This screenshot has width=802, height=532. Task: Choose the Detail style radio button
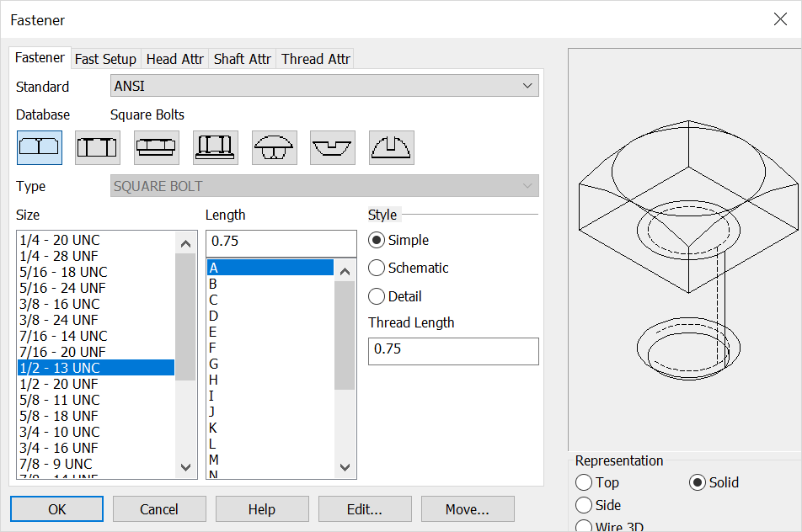pyautogui.click(x=377, y=297)
